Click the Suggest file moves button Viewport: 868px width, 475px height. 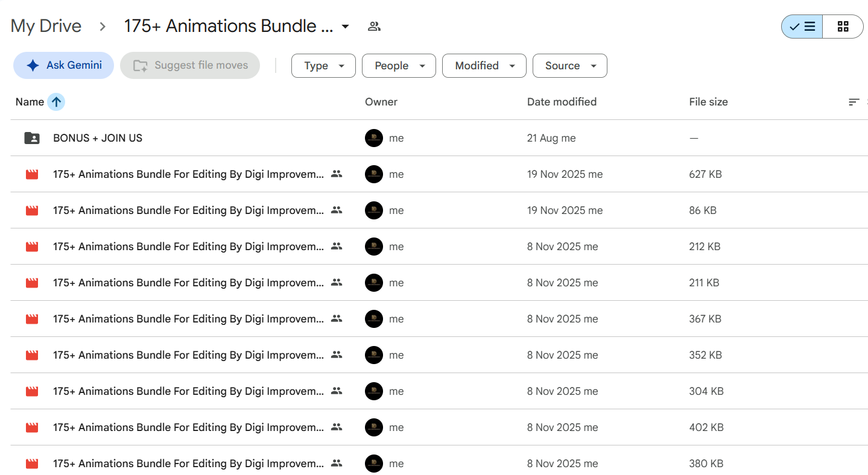[190, 65]
